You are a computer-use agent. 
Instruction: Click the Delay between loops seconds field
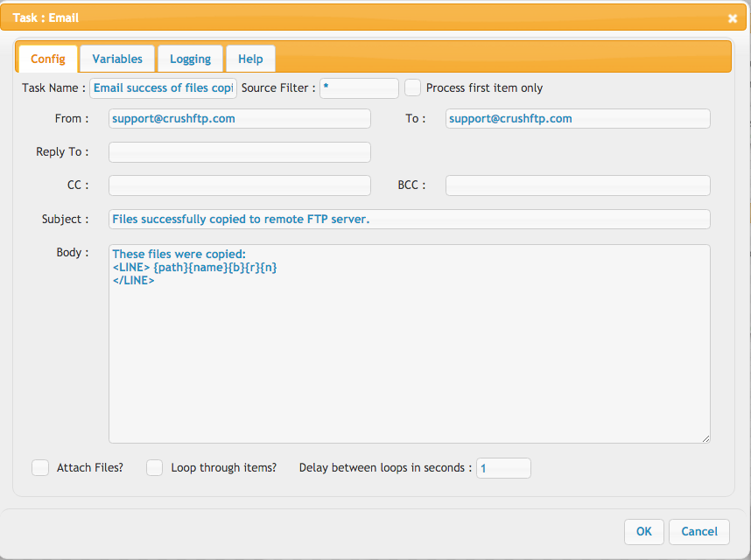(503, 468)
